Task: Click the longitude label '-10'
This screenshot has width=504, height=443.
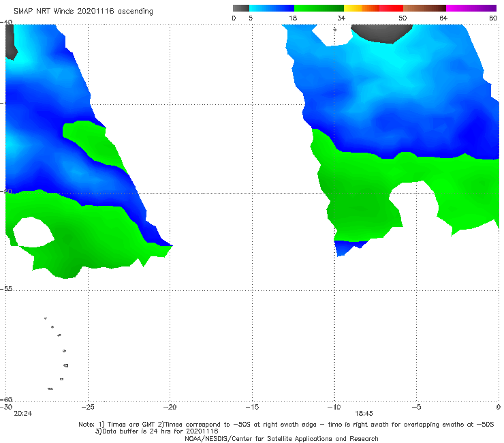Action: [x=334, y=407]
